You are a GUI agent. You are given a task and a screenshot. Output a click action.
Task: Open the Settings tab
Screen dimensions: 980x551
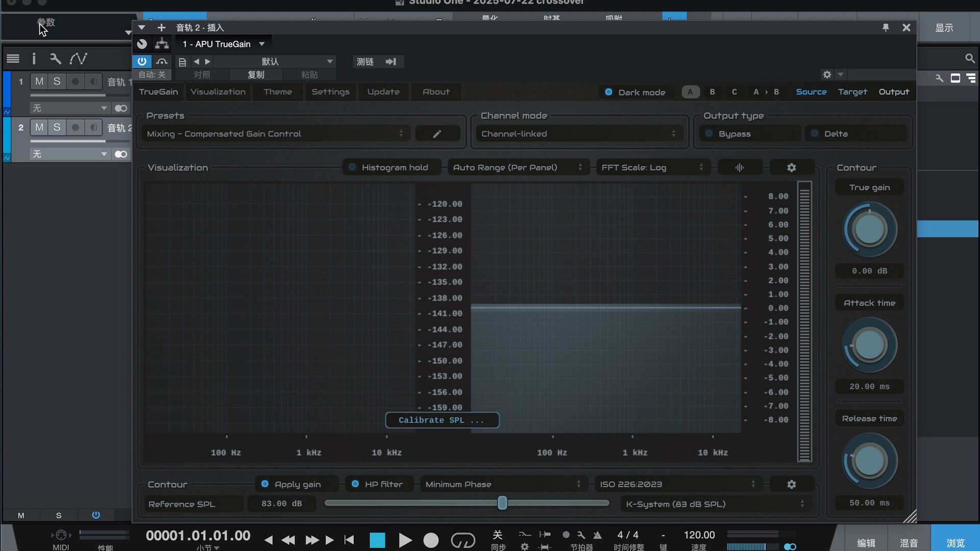(x=330, y=92)
